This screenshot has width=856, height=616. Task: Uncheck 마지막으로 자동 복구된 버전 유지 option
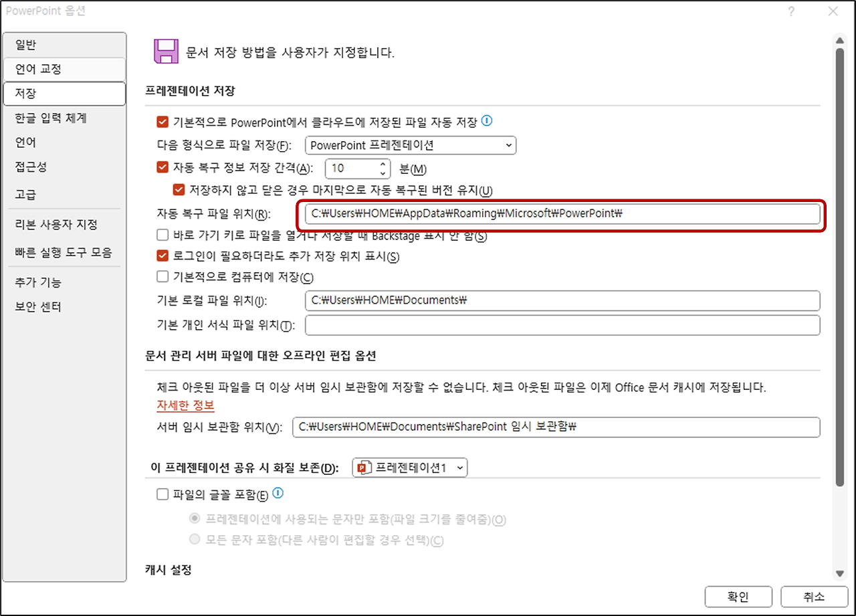[x=179, y=190]
